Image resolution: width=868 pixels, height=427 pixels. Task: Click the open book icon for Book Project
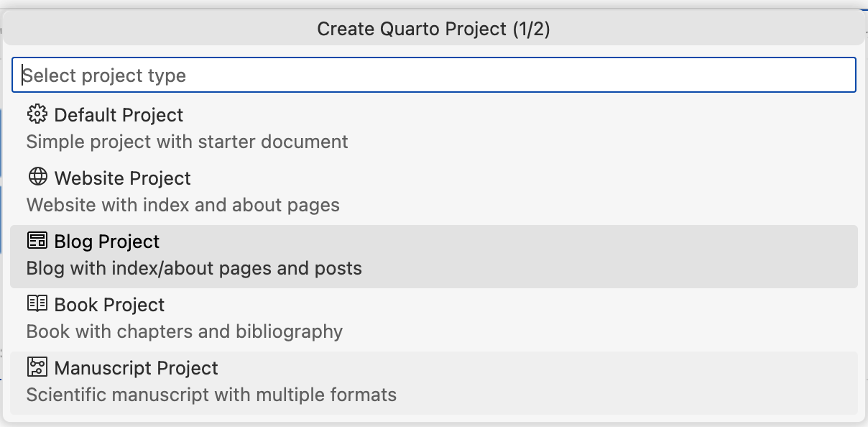(37, 304)
